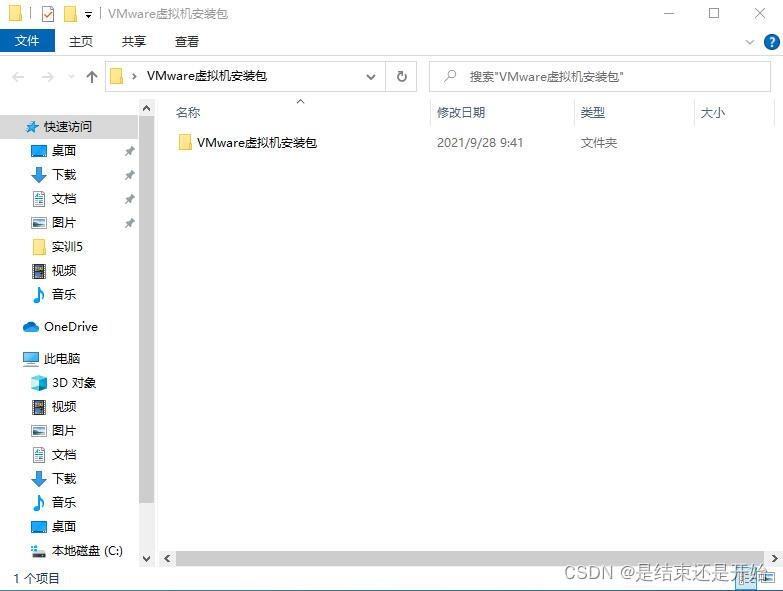Viewport: 783px width, 591px height.
Task: Click the Properties checkmark icon in title bar
Action: (x=47, y=13)
